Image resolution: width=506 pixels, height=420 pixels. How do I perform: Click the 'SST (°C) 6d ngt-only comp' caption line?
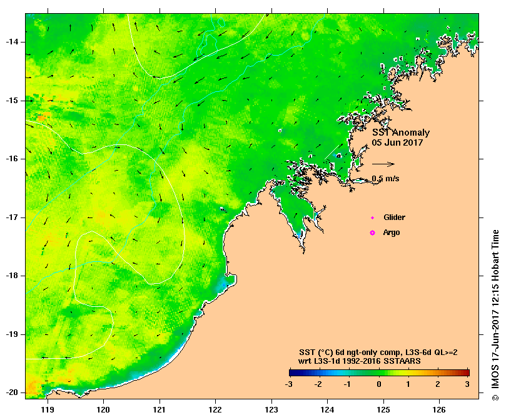(x=378, y=352)
